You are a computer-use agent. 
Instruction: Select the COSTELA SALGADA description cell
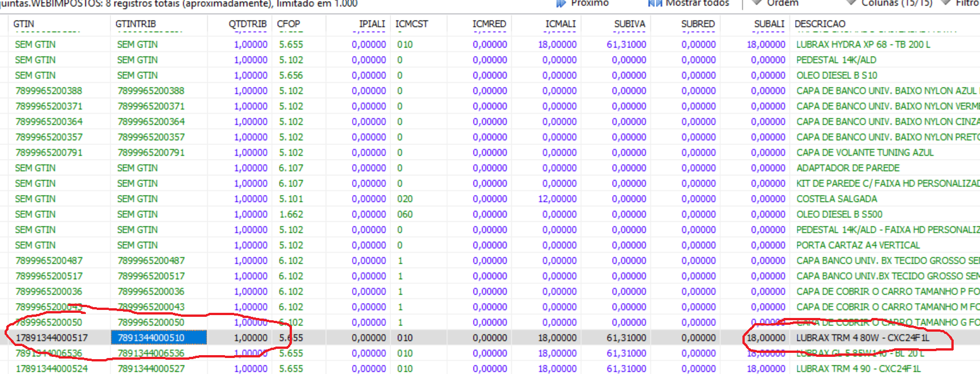click(836, 199)
